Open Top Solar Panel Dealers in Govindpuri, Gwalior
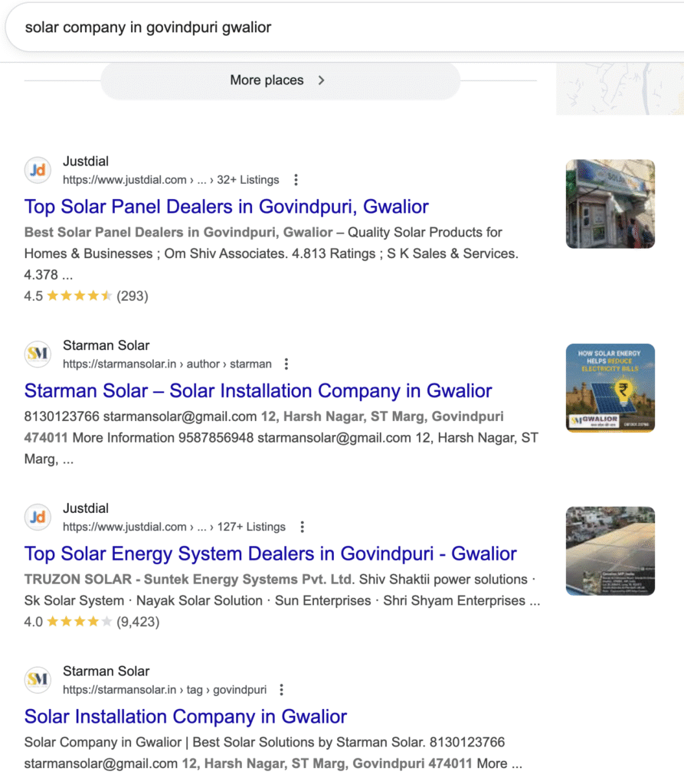 point(226,207)
